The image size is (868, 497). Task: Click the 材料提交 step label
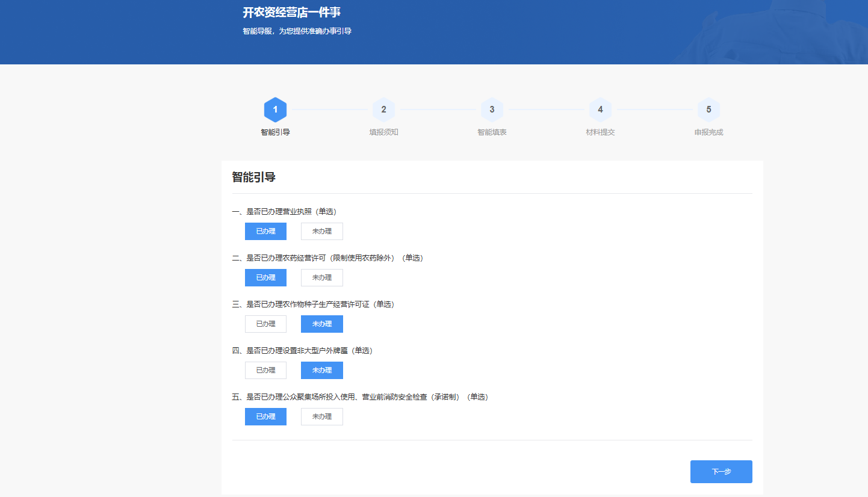point(600,132)
